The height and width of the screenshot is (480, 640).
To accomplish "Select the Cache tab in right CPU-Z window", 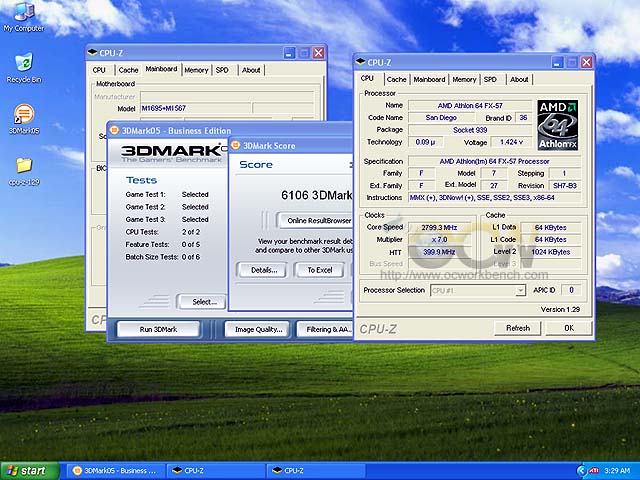I will click(x=396, y=79).
